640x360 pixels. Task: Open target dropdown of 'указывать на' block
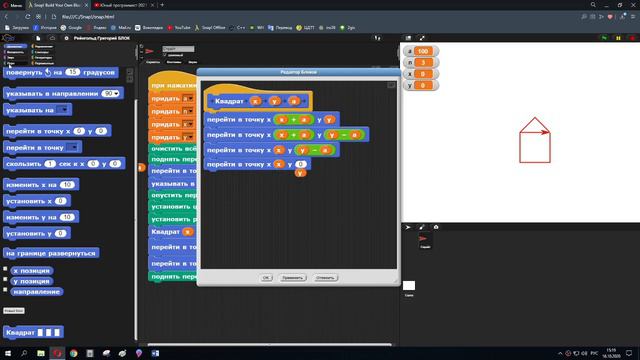pyautogui.click(x=62, y=110)
